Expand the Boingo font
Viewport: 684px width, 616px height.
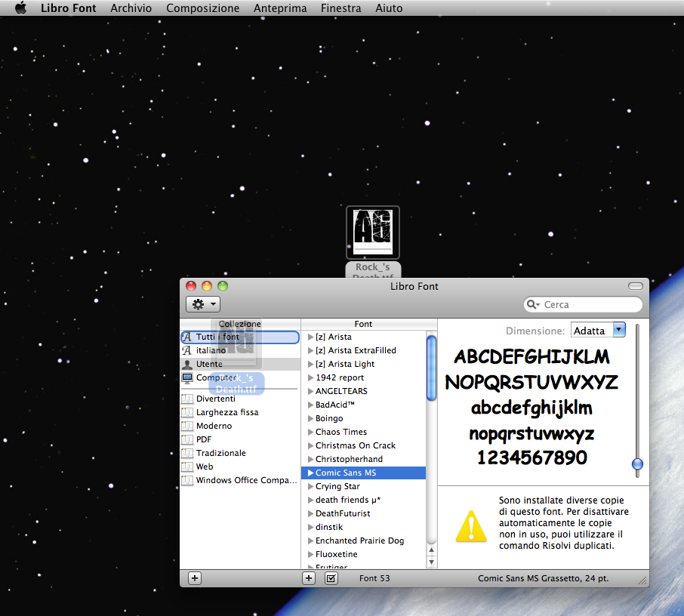point(310,418)
